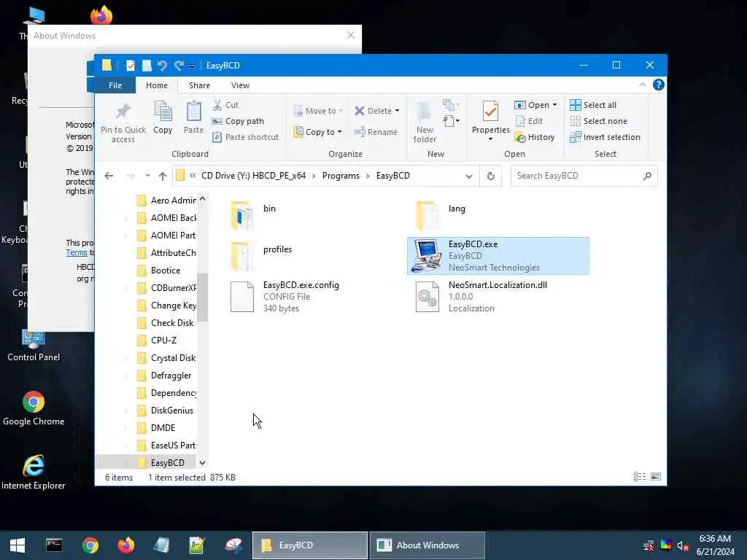Switch to the Home ribbon tab

pyautogui.click(x=157, y=85)
